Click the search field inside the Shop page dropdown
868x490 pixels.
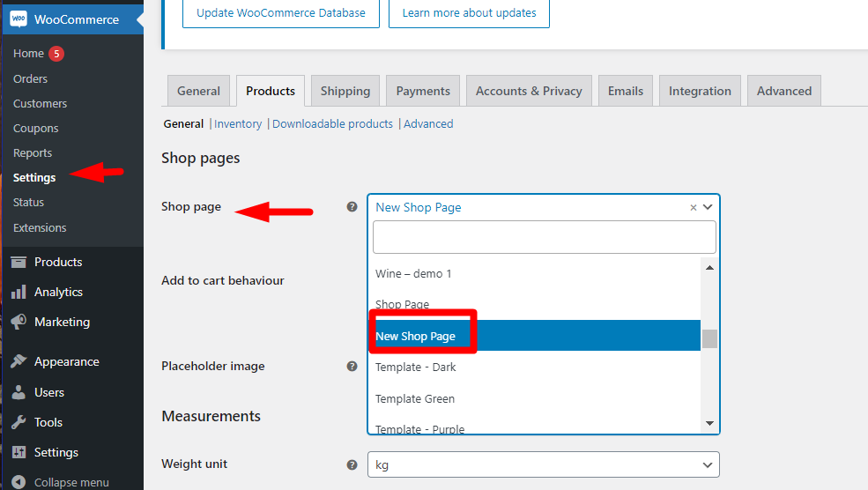click(545, 237)
